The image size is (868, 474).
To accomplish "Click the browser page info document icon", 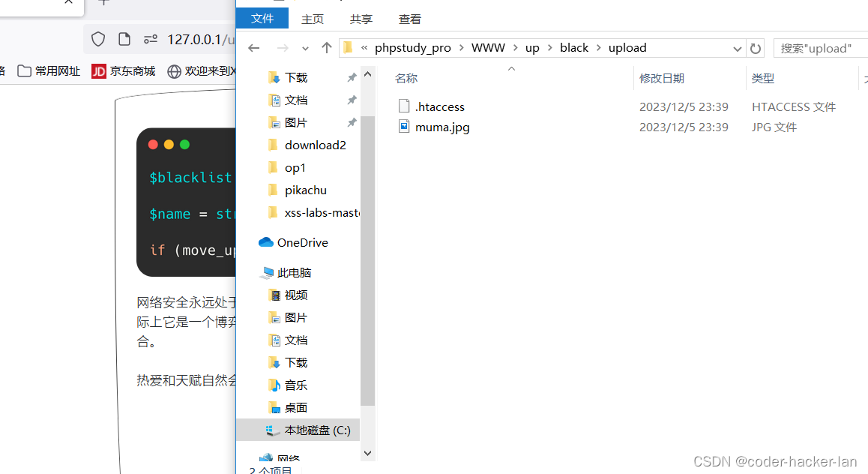I will 124,39.
